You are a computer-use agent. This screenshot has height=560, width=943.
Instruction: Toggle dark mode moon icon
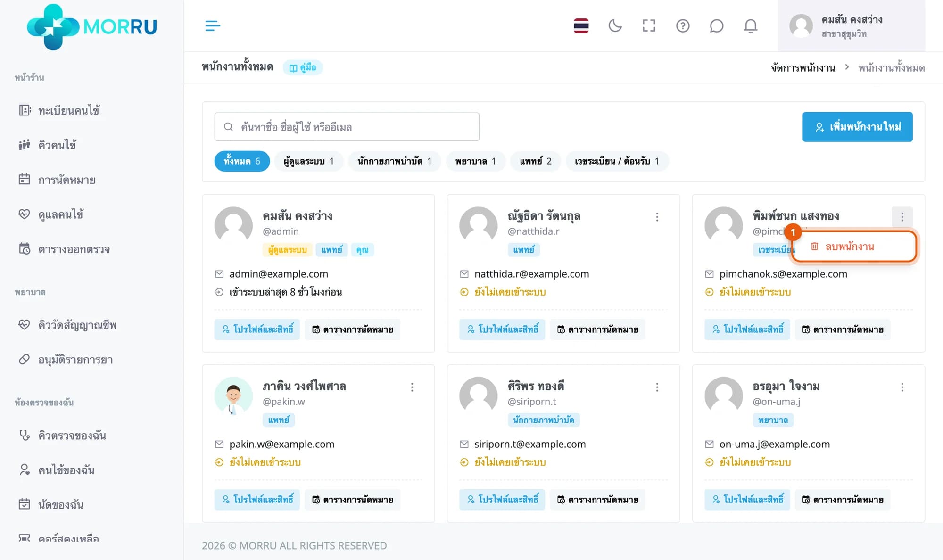[x=615, y=26]
